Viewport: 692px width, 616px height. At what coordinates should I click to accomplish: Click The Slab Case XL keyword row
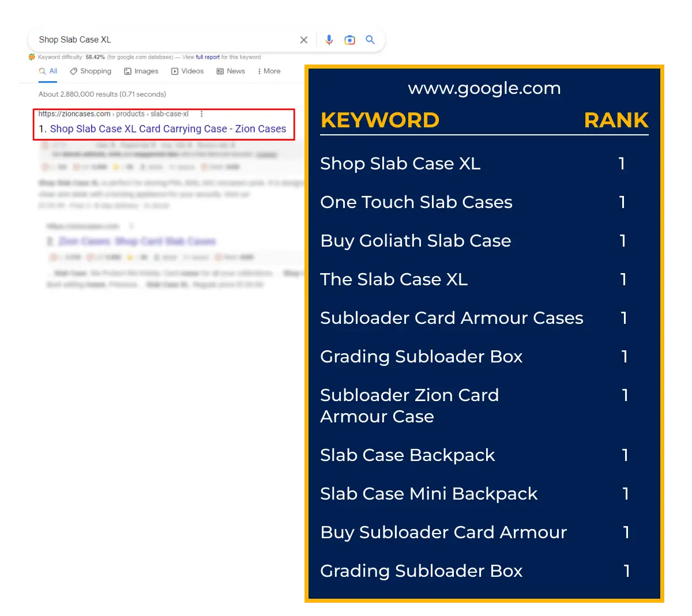pyautogui.click(x=394, y=279)
